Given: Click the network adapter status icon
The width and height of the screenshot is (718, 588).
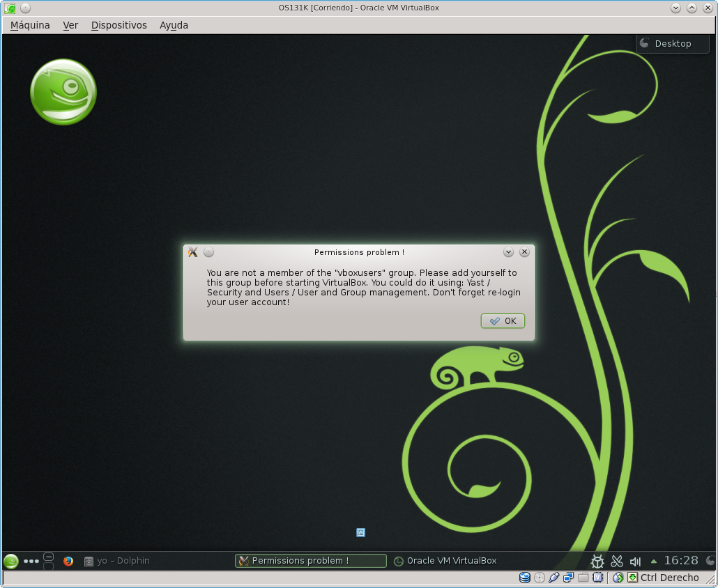Looking at the screenshot, I should pos(569,578).
